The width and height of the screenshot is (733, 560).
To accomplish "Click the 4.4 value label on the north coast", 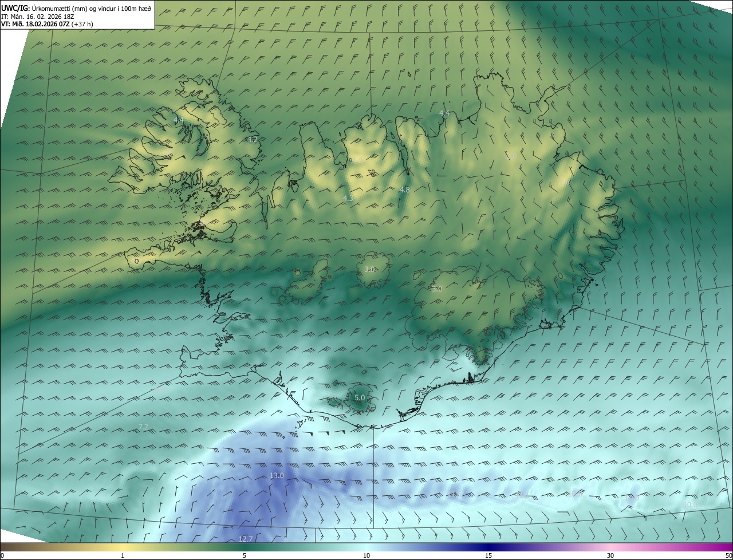I will (x=444, y=113).
